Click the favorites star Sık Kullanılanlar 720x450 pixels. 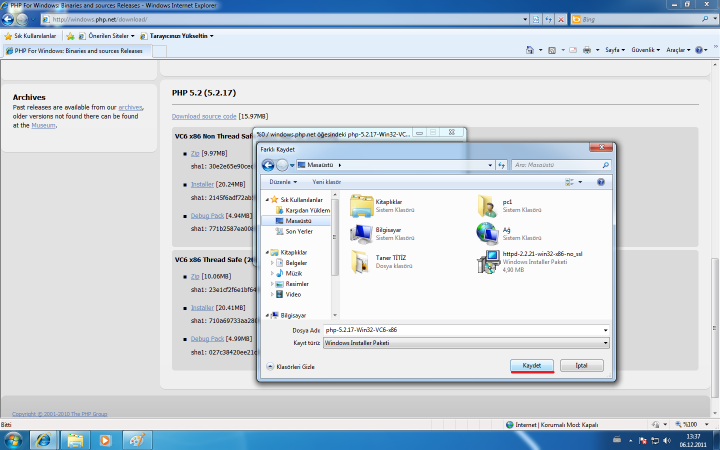[x=30, y=36]
